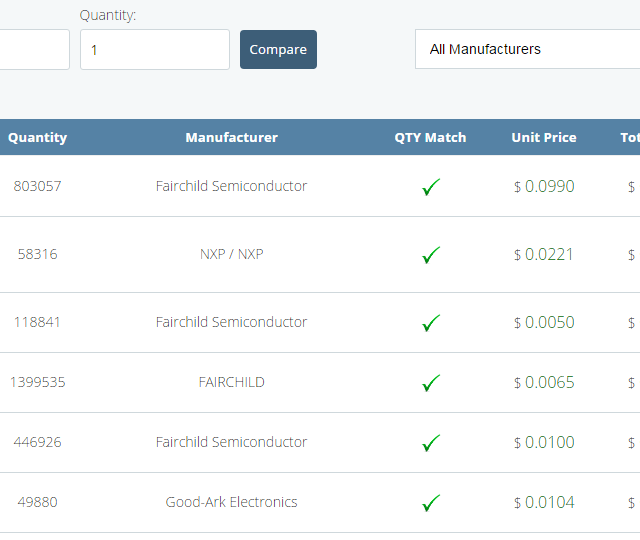Viewport: 640px width, 540px height.
Task: Focus the Quantity input field
Action: [155, 49]
